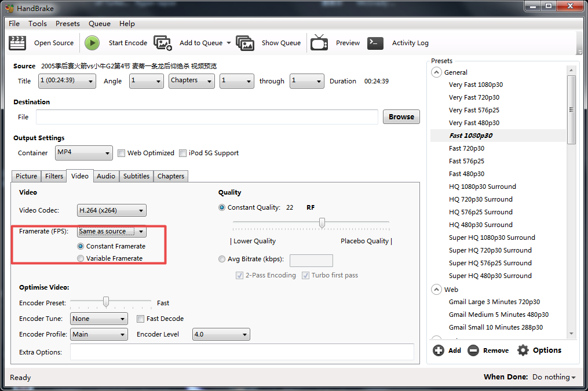Enable the iPod 5G Support checkbox

tap(182, 153)
